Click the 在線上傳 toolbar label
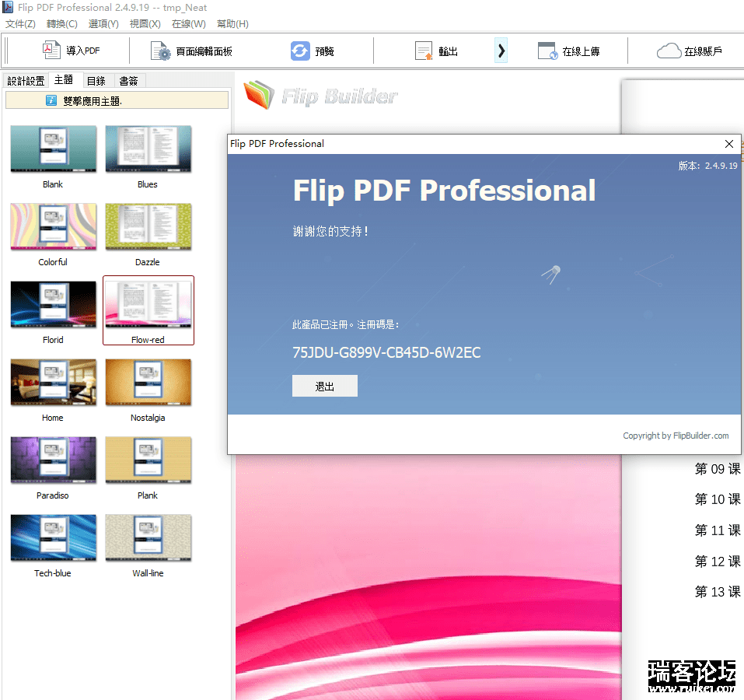The height and width of the screenshot is (700, 744). coord(582,51)
